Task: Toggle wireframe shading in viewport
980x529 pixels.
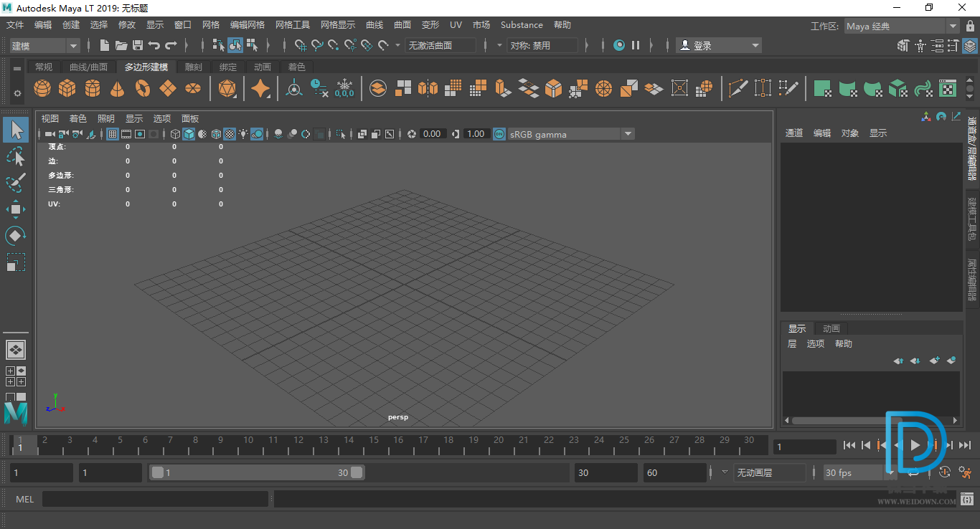Action: (176, 134)
